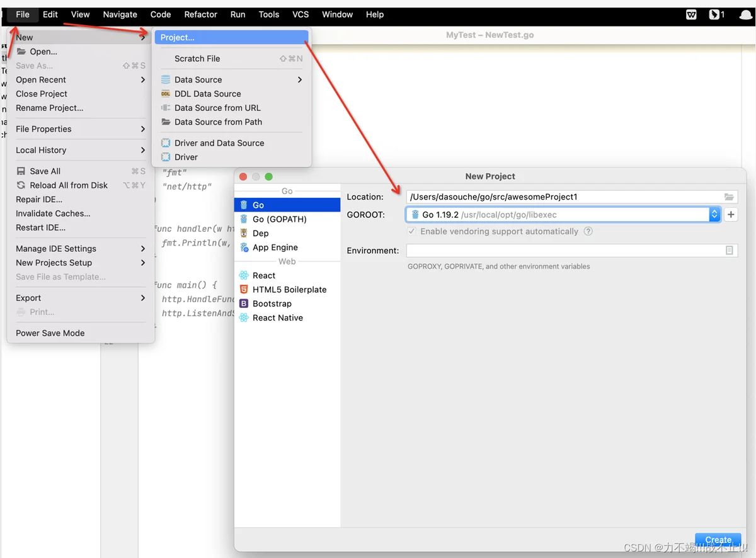756x558 pixels.
Task: Expand the File Properties submenu
Action: (144, 129)
